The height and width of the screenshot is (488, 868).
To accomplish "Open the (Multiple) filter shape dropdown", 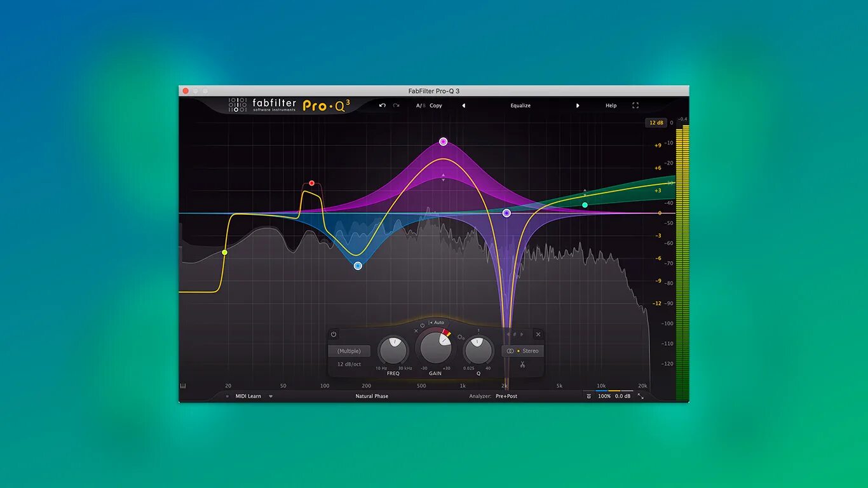I will 349,351.
